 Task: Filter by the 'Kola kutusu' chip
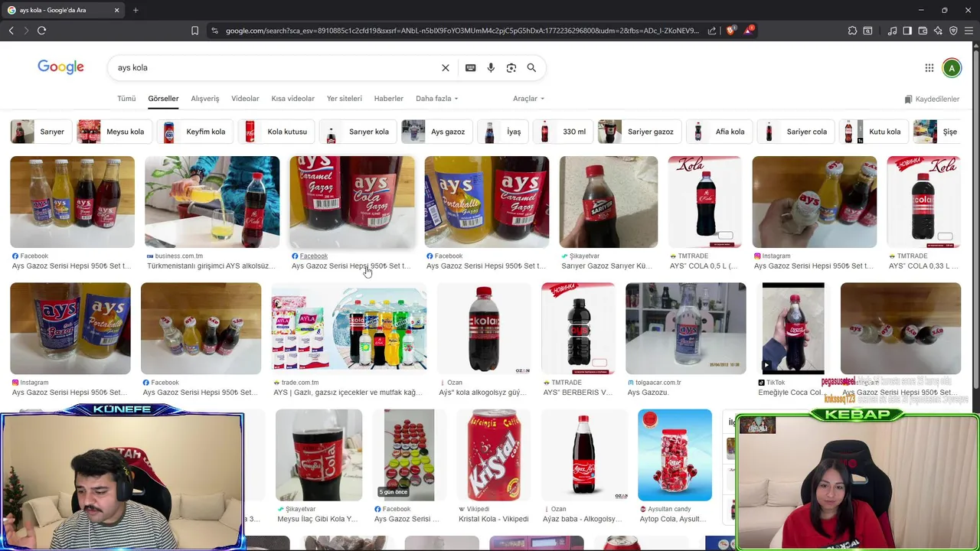tap(276, 132)
